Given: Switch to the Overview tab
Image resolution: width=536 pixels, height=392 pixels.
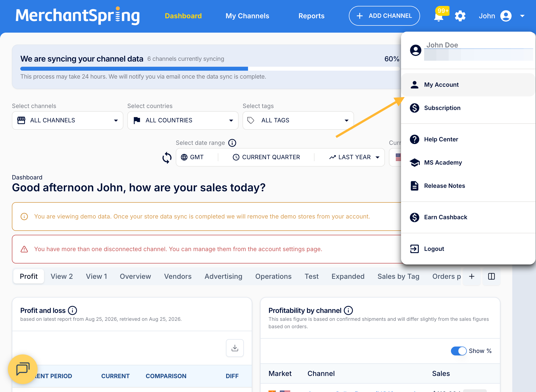Looking at the screenshot, I should pyautogui.click(x=135, y=276).
